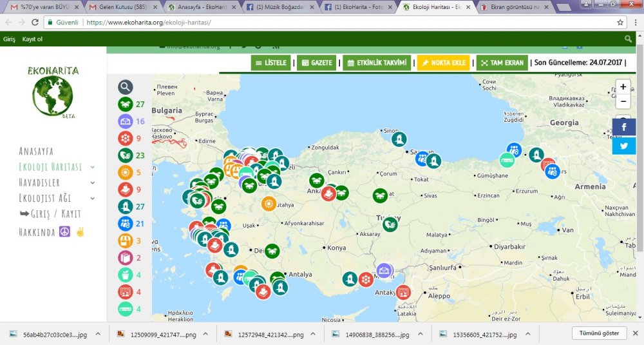The height and width of the screenshot is (345, 644).
Task: Click the Kayıt ol link
Action: coord(32,39)
